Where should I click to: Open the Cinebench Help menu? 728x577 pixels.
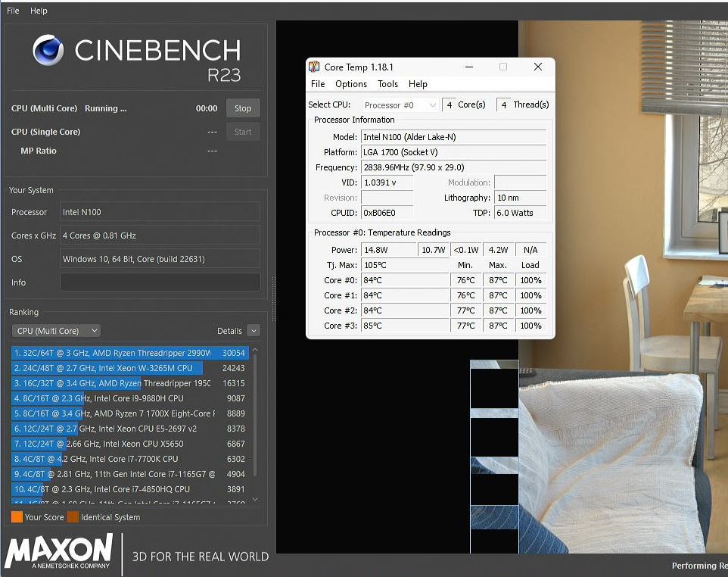(39, 10)
